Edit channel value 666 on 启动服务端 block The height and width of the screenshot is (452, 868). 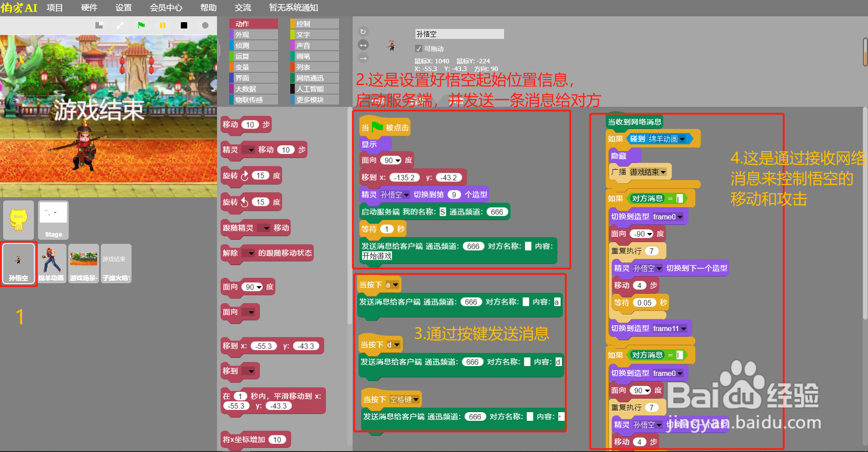point(497,212)
